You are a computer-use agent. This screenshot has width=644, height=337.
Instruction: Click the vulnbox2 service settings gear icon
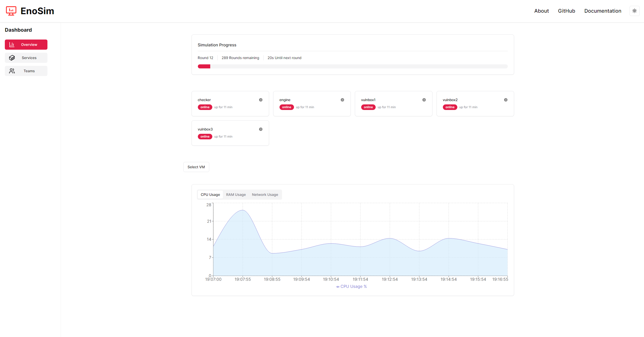coord(506,100)
